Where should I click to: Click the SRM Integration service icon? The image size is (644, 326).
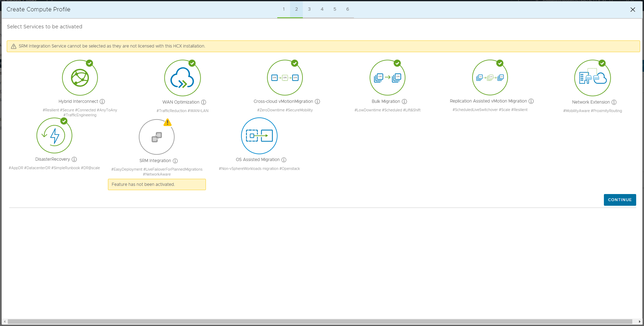[157, 137]
